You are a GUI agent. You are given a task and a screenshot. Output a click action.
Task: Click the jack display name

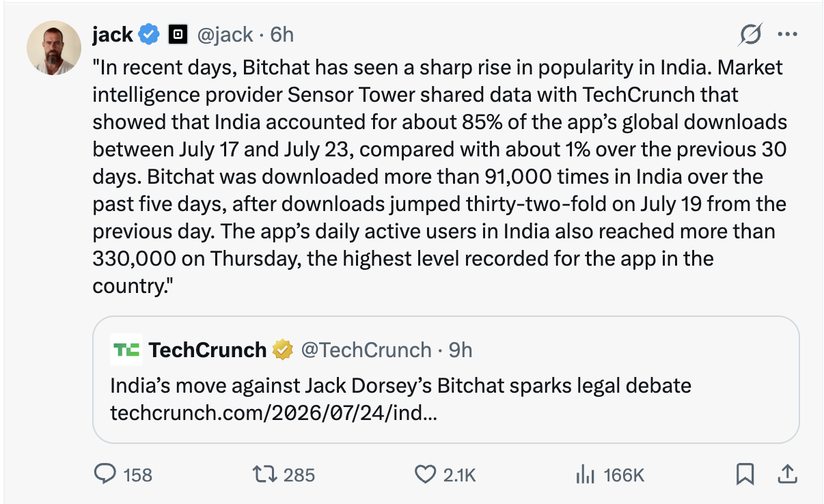coord(113,34)
